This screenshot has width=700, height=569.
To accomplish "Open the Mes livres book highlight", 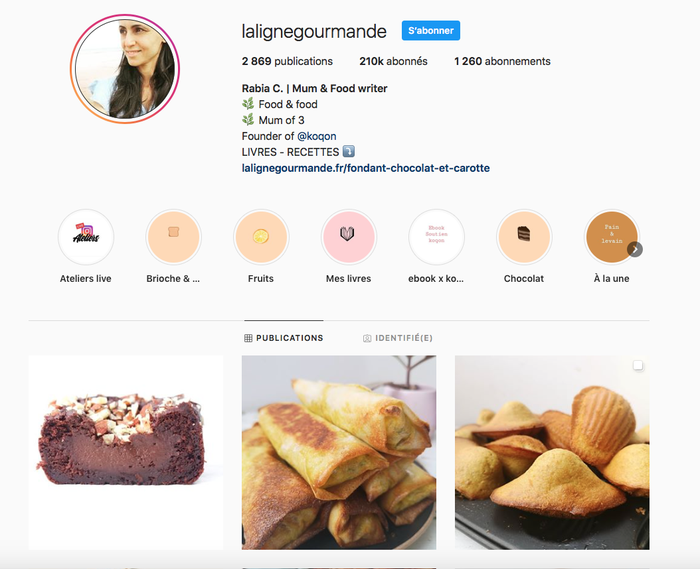I will pos(348,237).
